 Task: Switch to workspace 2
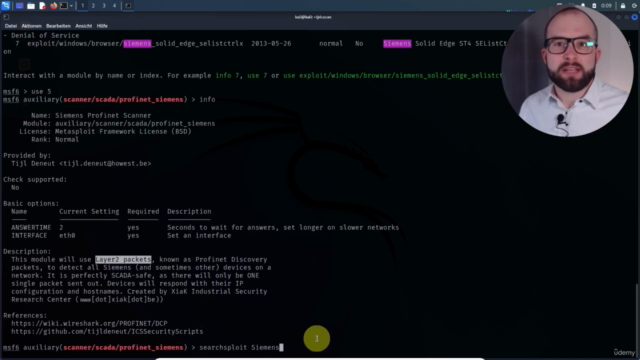pos(93,6)
